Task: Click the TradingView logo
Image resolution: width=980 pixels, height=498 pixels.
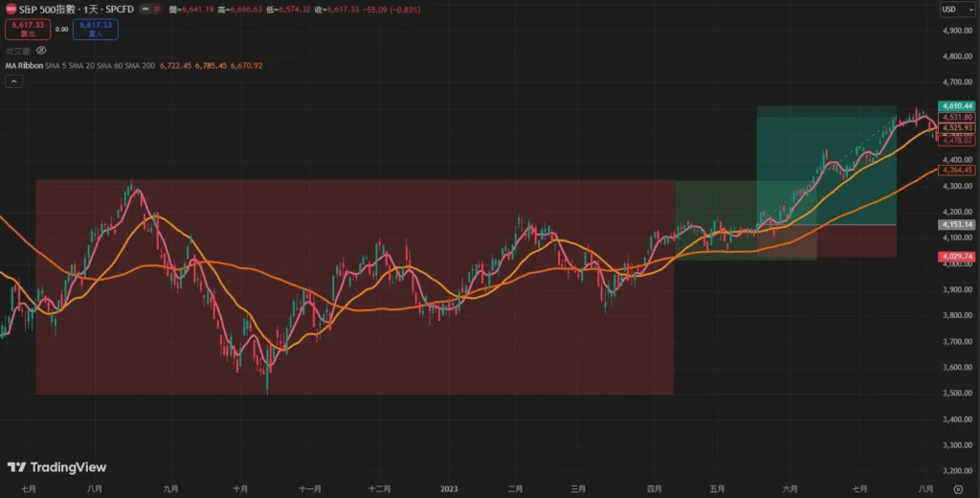Action: click(56, 467)
